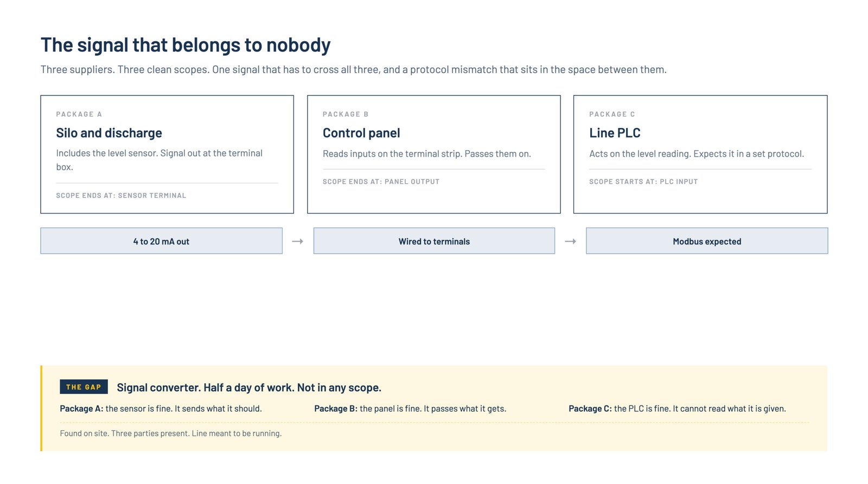Select the THE GAP badge
The image size is (868, 484).
coord(84,387)
